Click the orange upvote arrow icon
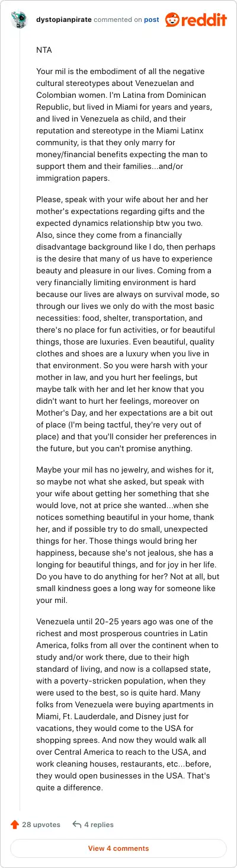 [15, 824]
